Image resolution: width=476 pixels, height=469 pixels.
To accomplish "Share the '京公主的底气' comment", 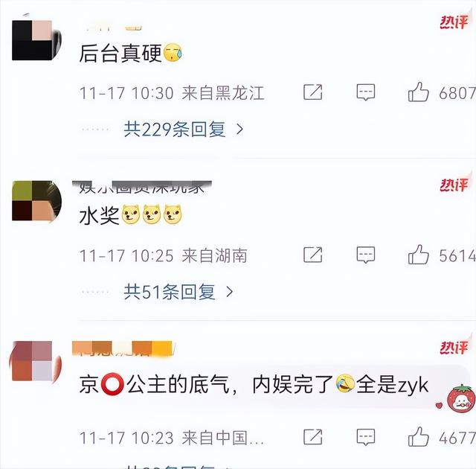I will click(312, 437).
